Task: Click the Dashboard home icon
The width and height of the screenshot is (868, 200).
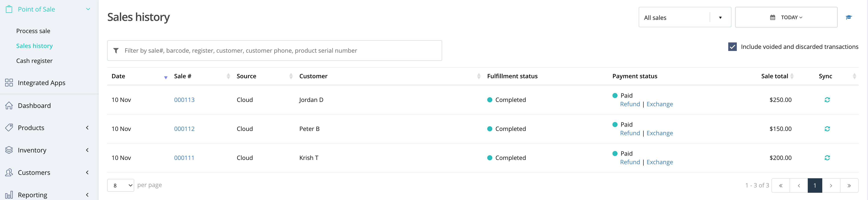Action: (x=9, y=106)
